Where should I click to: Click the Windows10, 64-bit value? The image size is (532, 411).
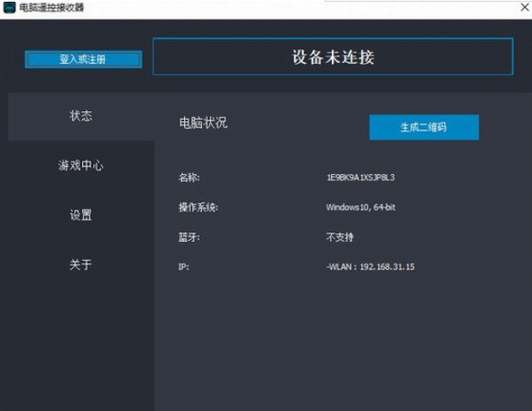(361, 207)
